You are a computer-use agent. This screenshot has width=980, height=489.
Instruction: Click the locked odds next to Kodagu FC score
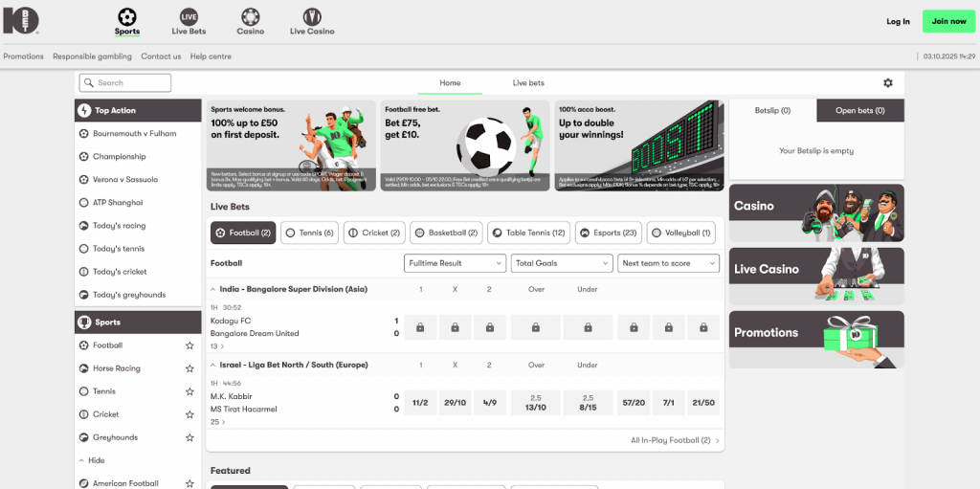coord(420,327)
